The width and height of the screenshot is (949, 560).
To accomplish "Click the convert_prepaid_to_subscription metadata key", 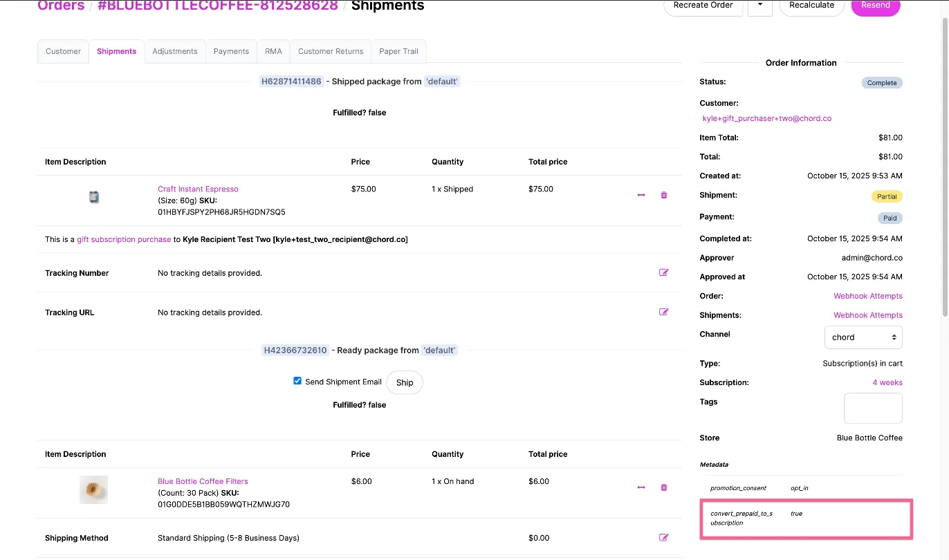I will (741, 518).
